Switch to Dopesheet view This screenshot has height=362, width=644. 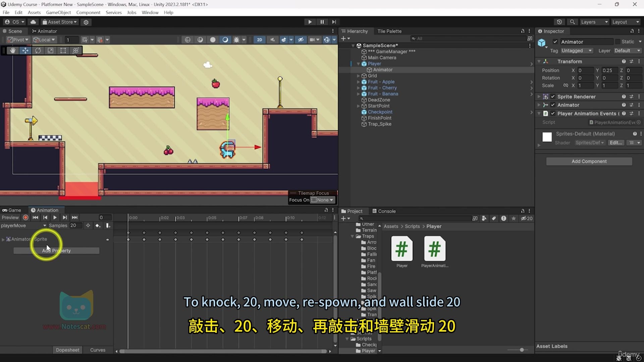pyautogui.click(x=67, y=350)
